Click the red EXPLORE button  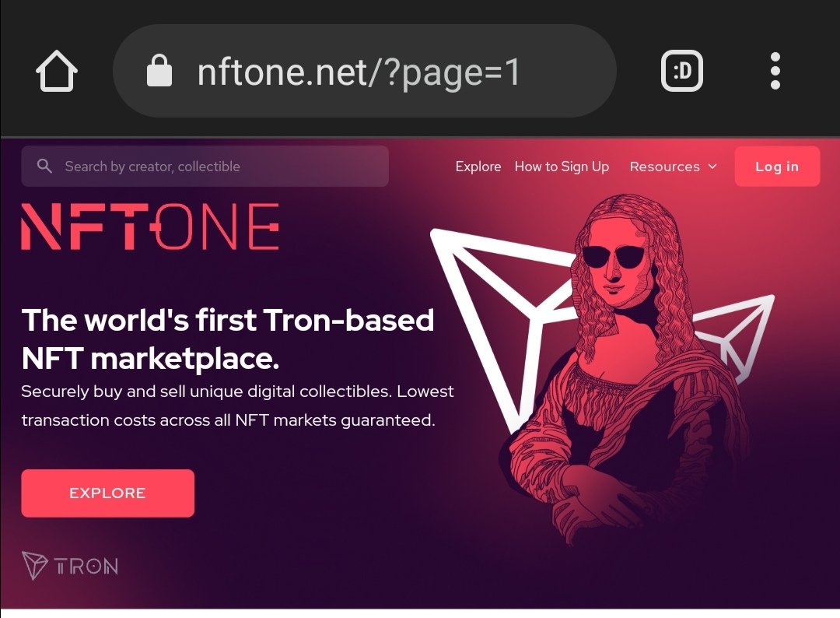107,493
